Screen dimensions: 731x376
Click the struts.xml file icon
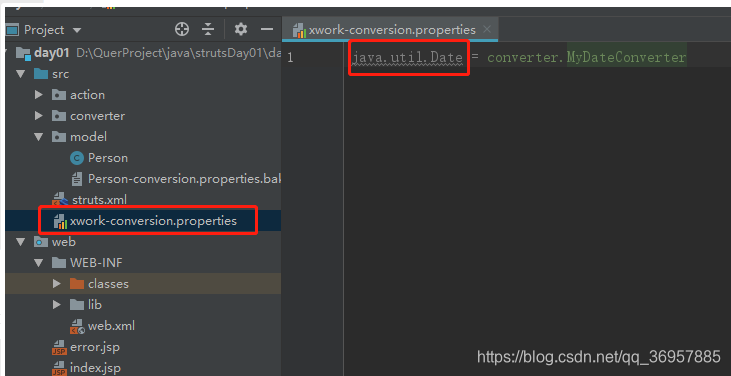click(x=61, y=200)
